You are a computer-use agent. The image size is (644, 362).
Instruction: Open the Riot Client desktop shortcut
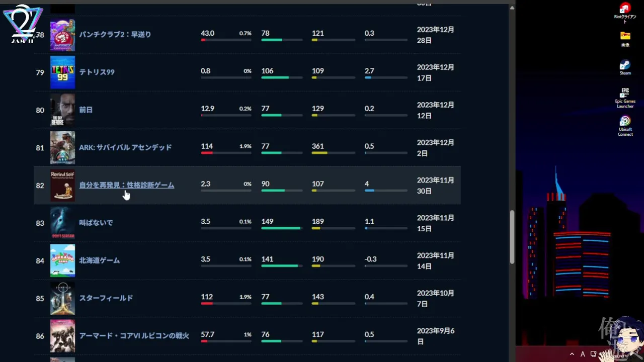(x=625, y=9)
